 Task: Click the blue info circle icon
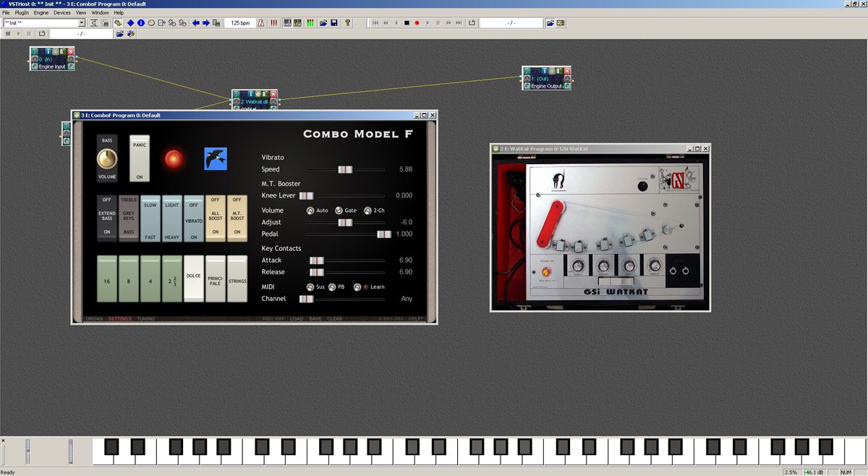(141, 23)
